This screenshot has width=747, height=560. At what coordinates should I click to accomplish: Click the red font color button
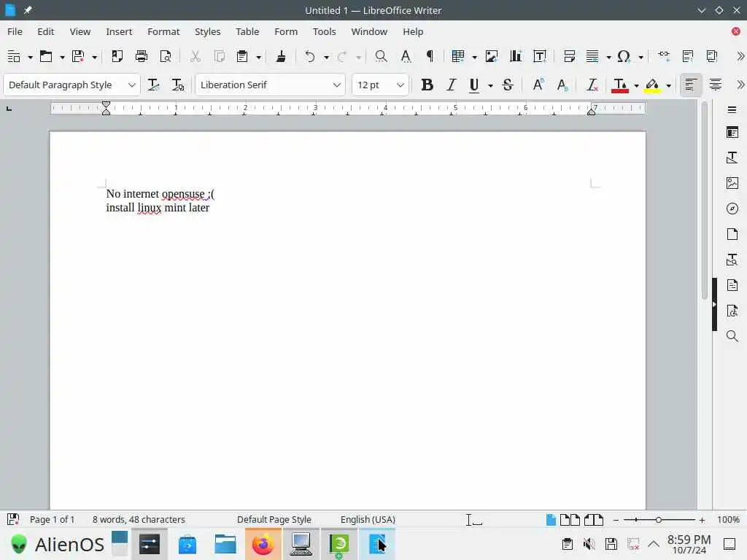coord(620,85)
